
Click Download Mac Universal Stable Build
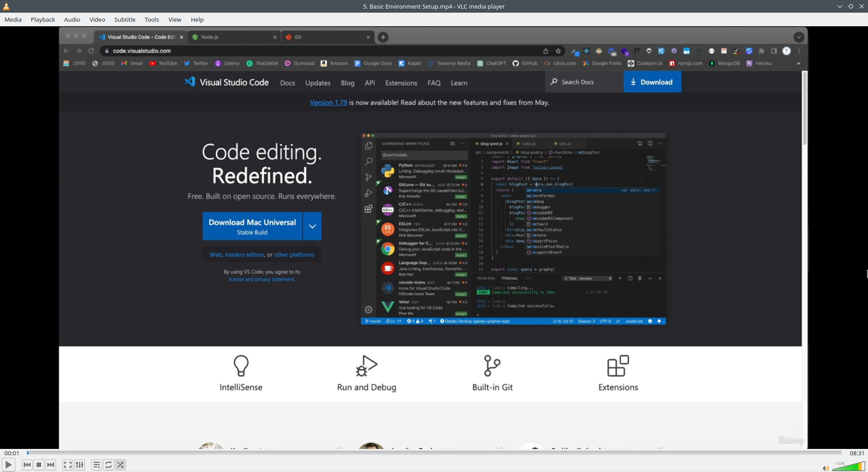tap(252, 226)
